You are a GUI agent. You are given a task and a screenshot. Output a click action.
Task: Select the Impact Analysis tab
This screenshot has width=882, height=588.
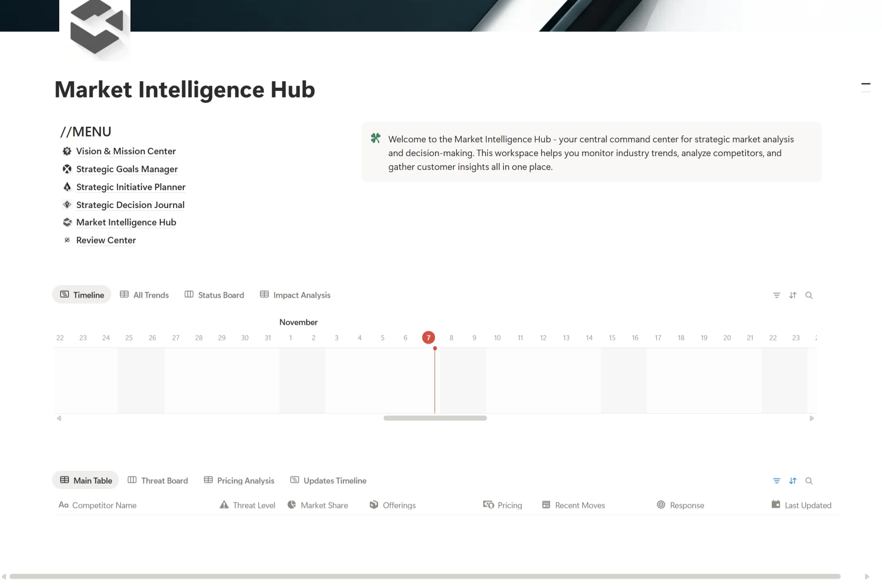295,295
